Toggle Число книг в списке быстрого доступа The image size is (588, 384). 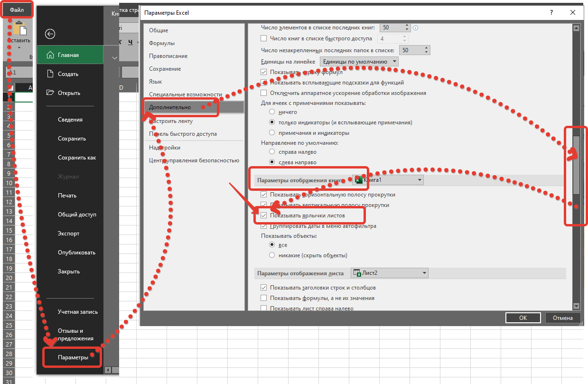point(264,38)
